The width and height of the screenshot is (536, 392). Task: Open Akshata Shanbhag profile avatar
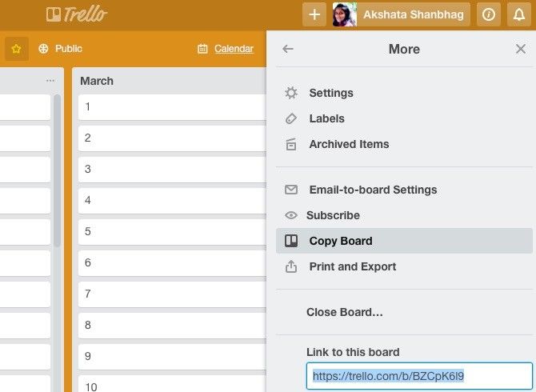[x=345, y=14]
